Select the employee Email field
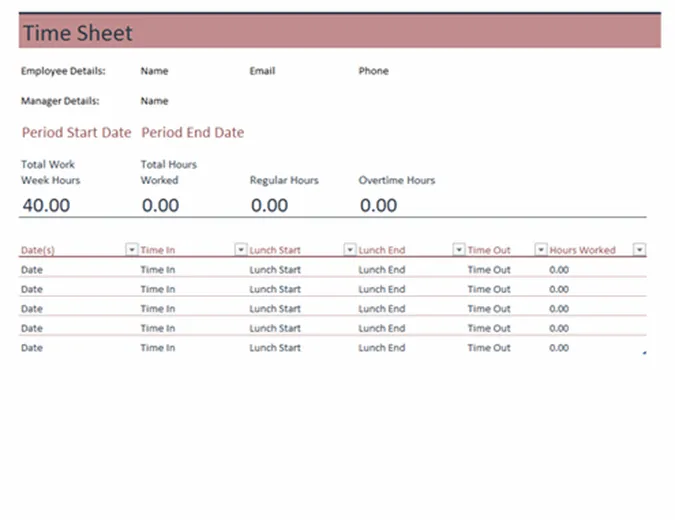Image resolution: width=675 pixels, height=520 pixels. (262, 71)
